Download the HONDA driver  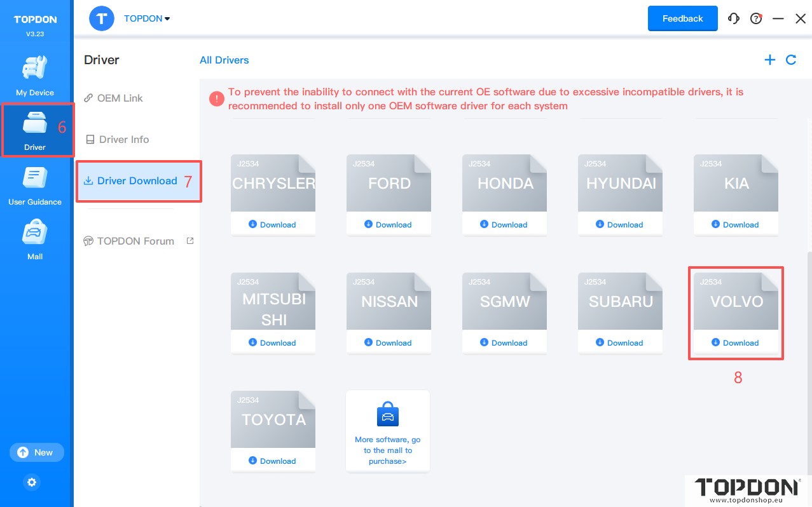504,224
